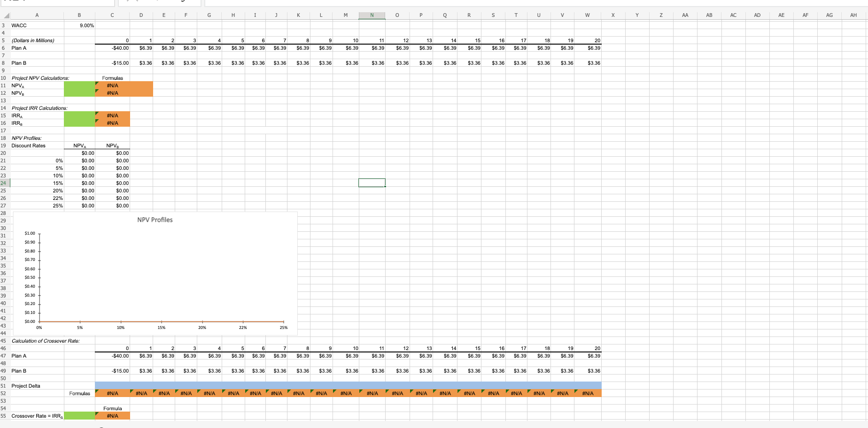Screen dimensions: 868x428
Task: Click the Crossover Rate = IRR label
Action: click(x=37, y=416)
